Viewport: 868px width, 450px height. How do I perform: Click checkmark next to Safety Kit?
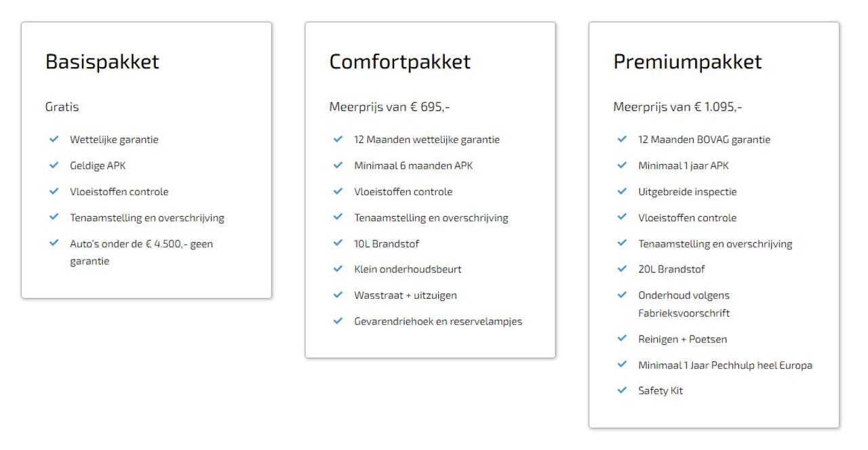coord(623,391)
